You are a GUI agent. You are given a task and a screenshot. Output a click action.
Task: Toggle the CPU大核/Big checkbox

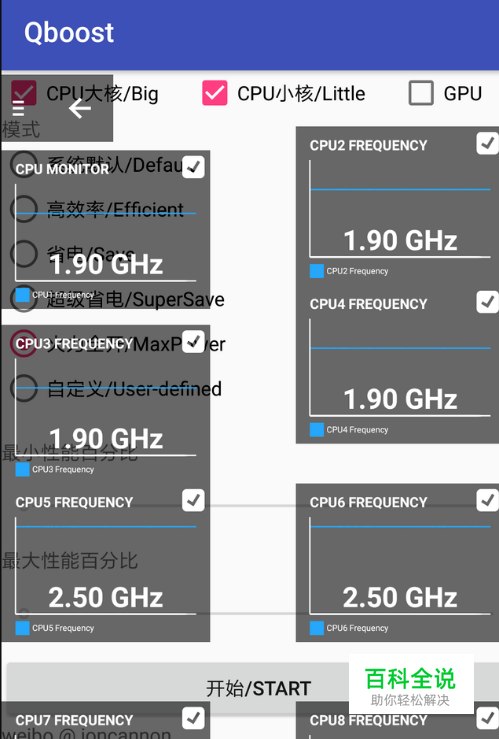pos(24,93)
